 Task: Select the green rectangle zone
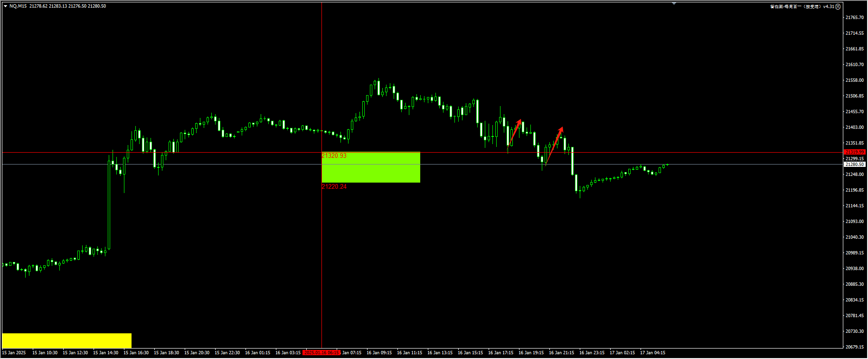[370, 167]
